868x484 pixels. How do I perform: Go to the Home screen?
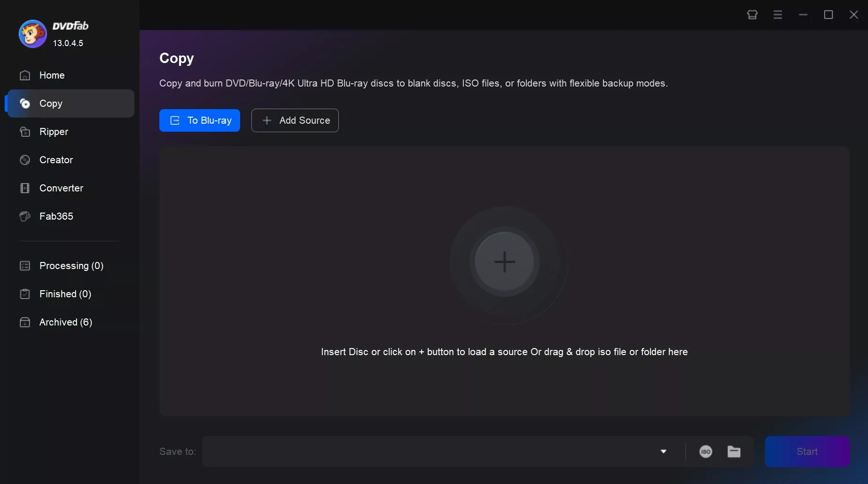[51, 75]
